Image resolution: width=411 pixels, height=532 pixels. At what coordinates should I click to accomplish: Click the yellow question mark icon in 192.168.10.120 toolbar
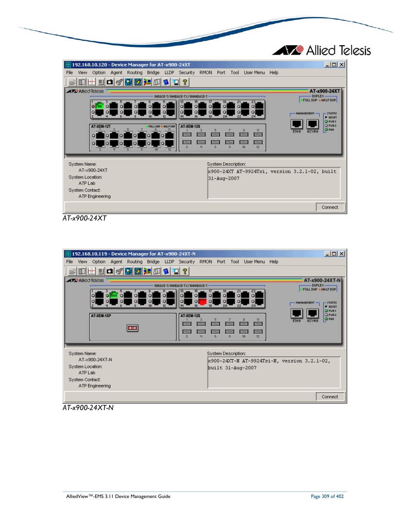[x=185, y=82]
